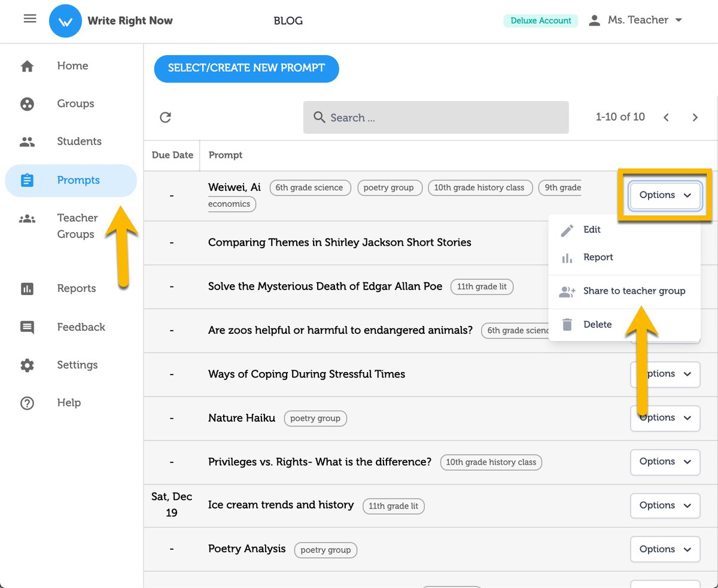Open Options for Poetry Analysis prompt

click(x=665, y=549)
